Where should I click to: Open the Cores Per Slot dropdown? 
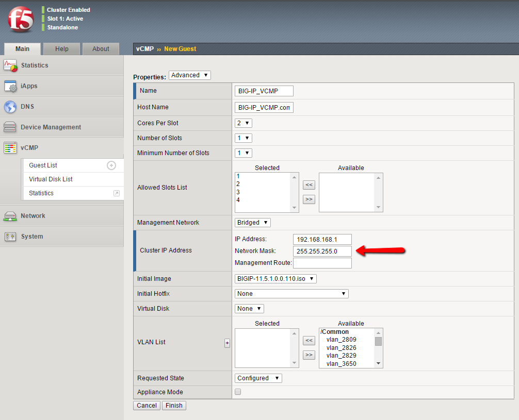pos(244,123)
